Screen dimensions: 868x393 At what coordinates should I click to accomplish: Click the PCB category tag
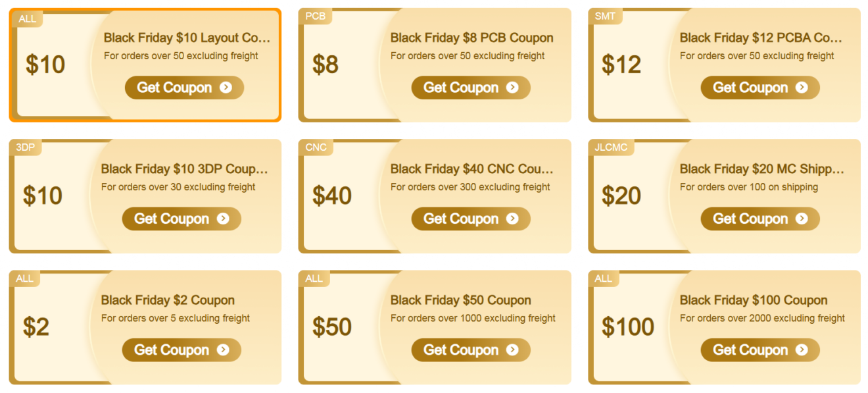coord(315,16)
